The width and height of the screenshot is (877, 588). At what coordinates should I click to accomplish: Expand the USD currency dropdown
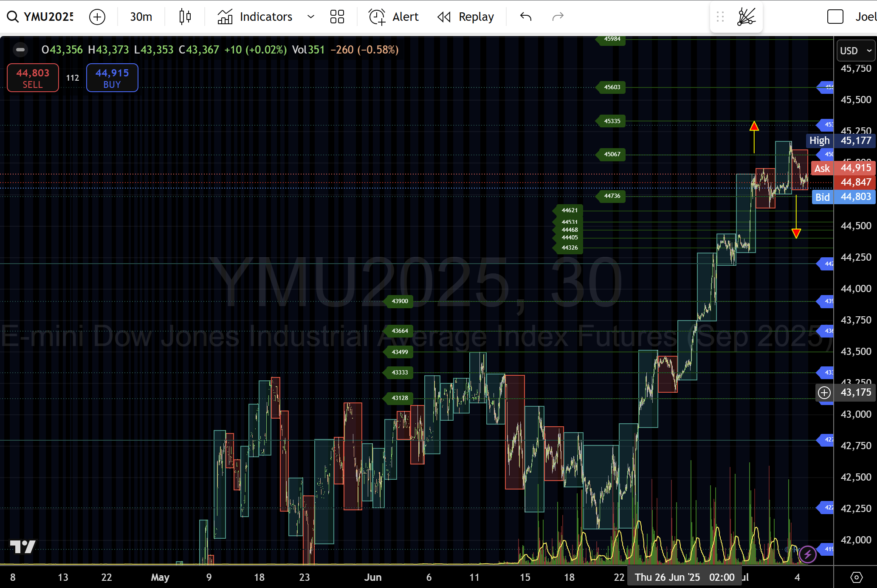856,51
